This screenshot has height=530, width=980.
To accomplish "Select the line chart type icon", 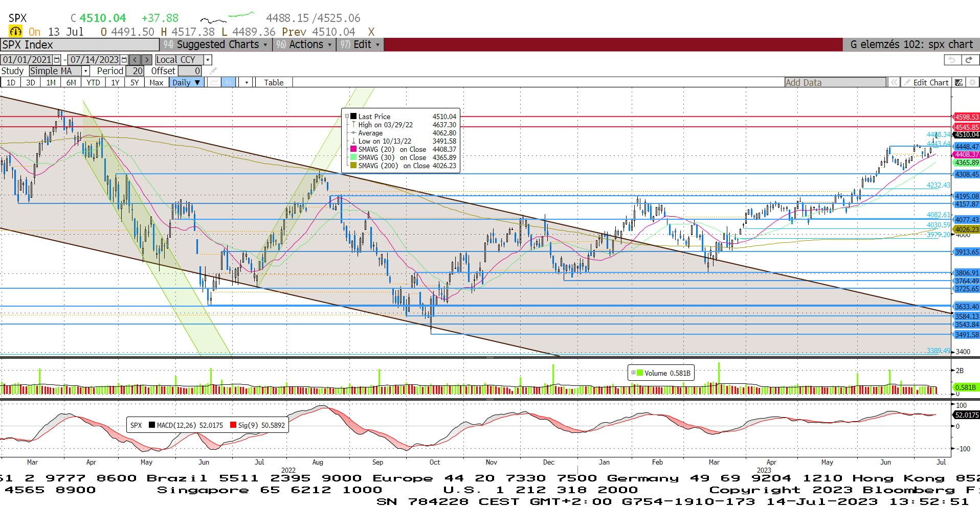I will 214,82.
